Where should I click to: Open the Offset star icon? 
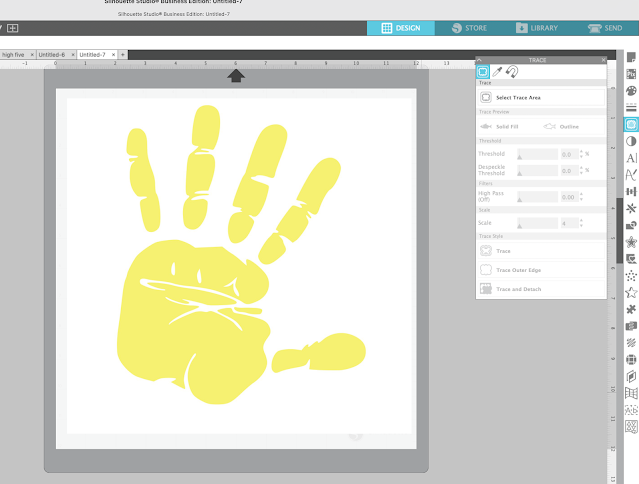pos(631,242)
